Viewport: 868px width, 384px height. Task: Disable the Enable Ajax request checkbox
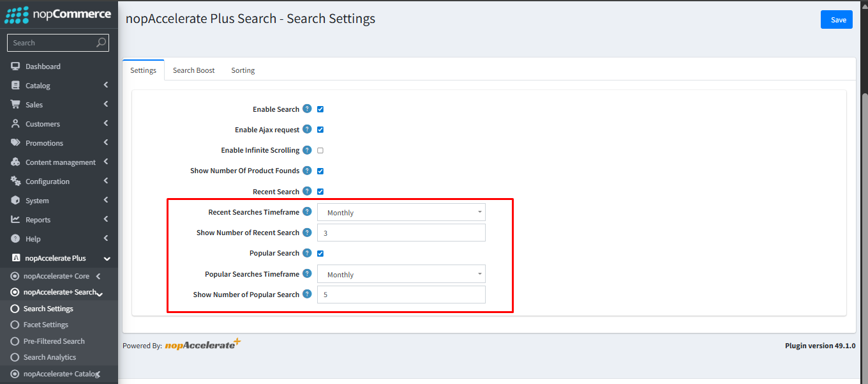[x=320, y=129]
